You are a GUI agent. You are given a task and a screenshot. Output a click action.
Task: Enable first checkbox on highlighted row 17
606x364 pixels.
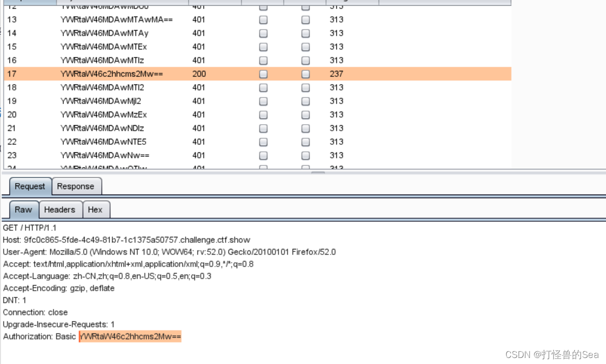tap(263, 73)
